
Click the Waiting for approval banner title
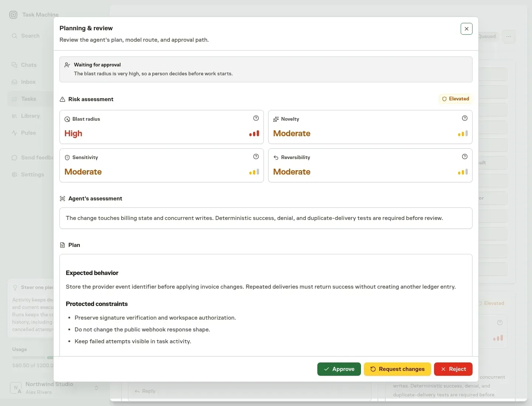[x=97, y=65]
